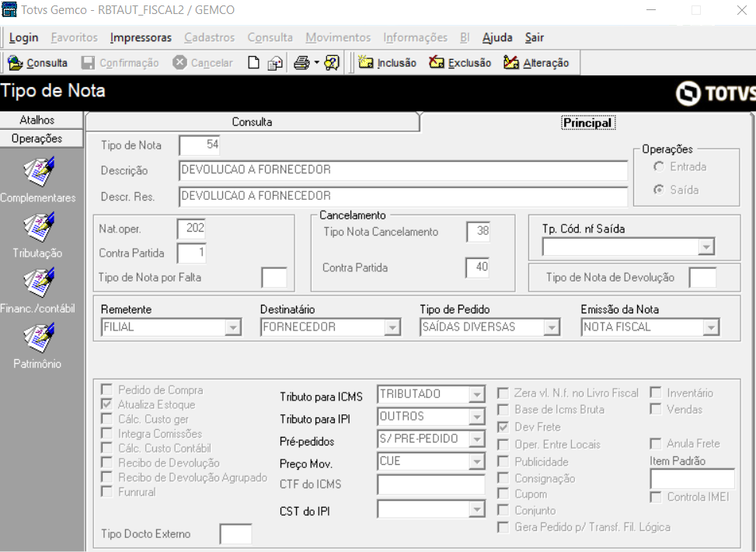Click the Consulta toolbar icon
The height and width of the screenshot is (552, 756).
pyautogui.click(x=16, y=63)
